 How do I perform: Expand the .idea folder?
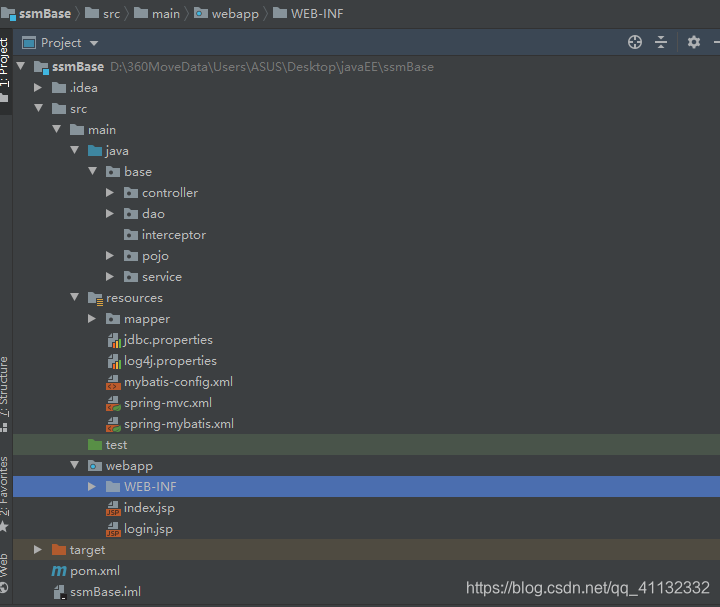38,87
